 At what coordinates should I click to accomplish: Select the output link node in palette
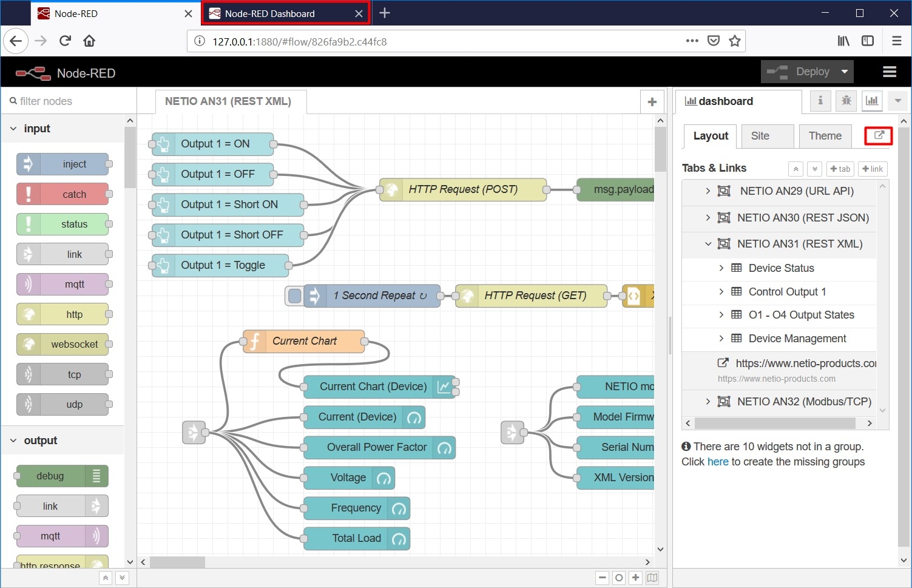[61, 506]
